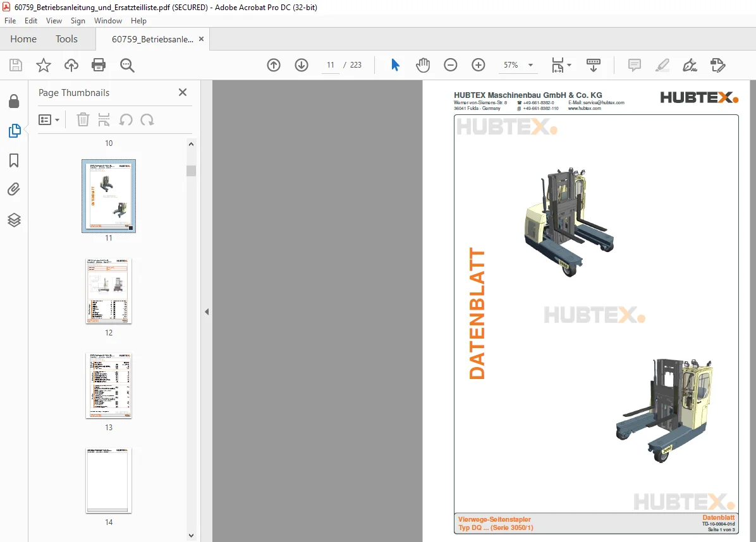Go to previous page with up arrow
The width and height of the screenshot is (756, 542).
tap(274, 65)
